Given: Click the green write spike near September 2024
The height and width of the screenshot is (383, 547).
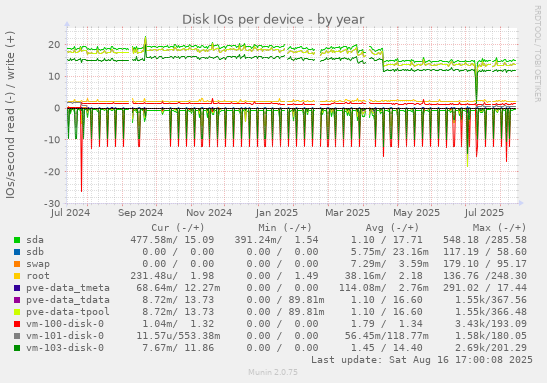Looking at the screenshot, I should tap(145, 47).
